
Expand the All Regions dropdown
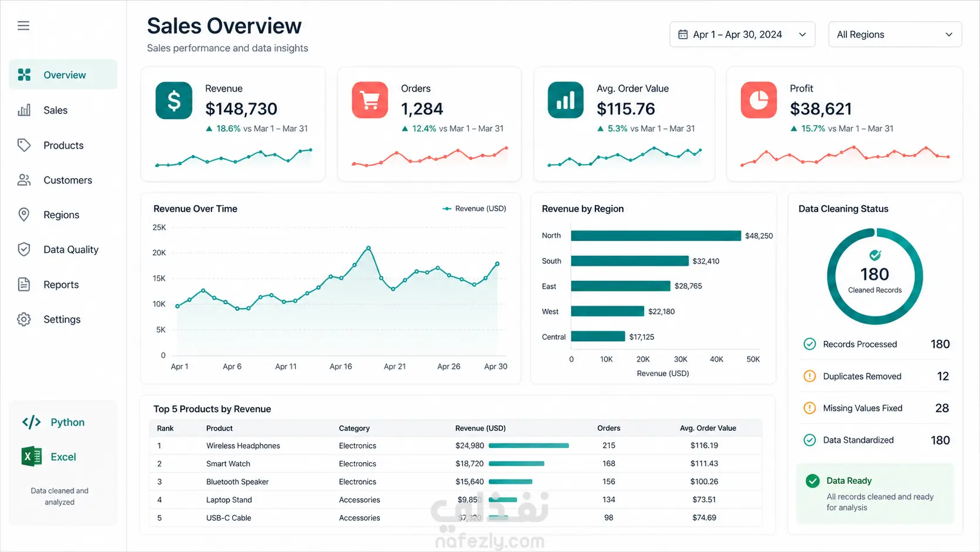click(x=895, y=35)
